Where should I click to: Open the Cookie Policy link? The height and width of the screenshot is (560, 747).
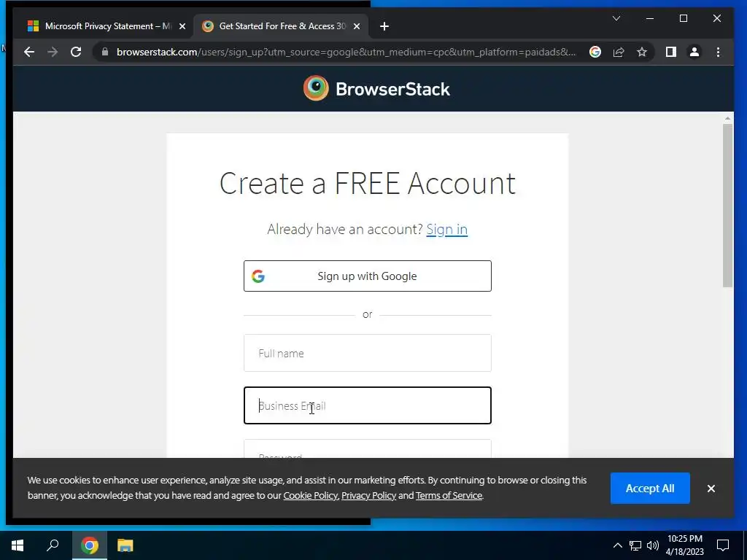(x=311, y=496)
